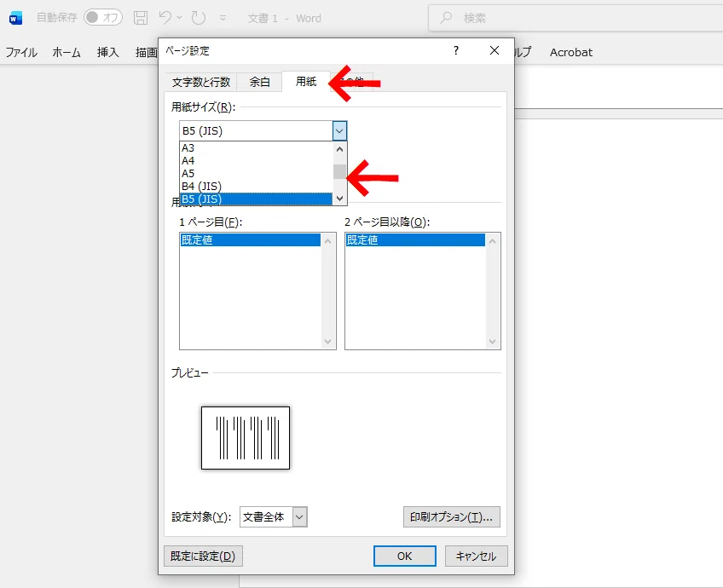Open the Undo history dropdown arrow
The image size is (723, 588).
click(179, 18)
